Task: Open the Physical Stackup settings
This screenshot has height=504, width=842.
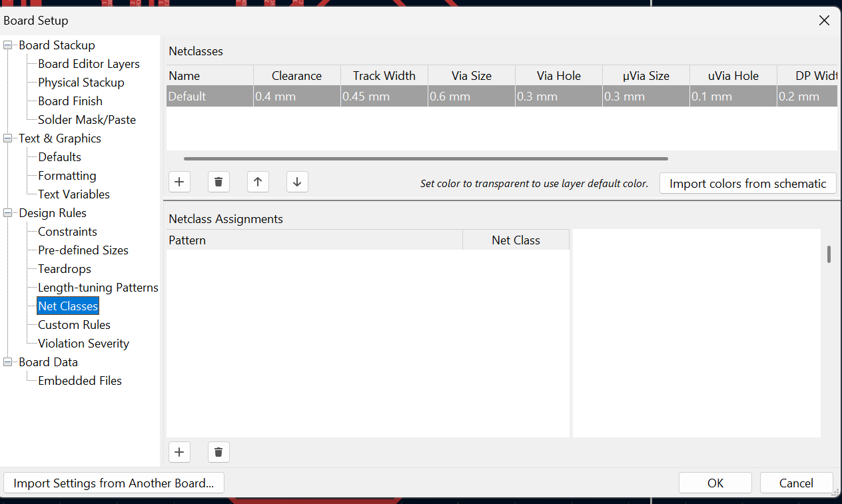Action: [81, 82]
